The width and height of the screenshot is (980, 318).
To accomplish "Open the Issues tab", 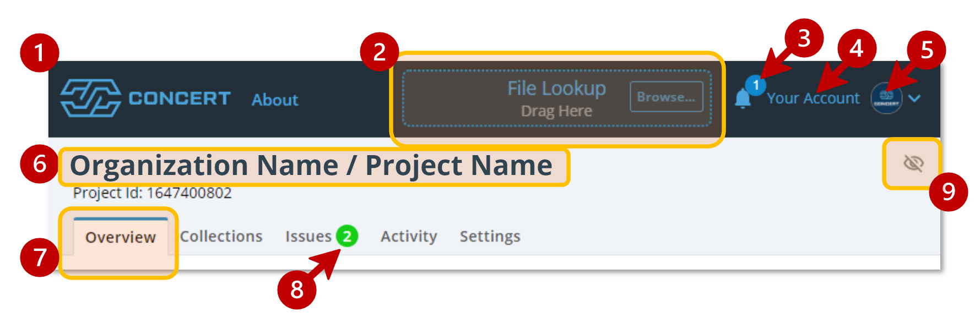I will tap(308, 237).
